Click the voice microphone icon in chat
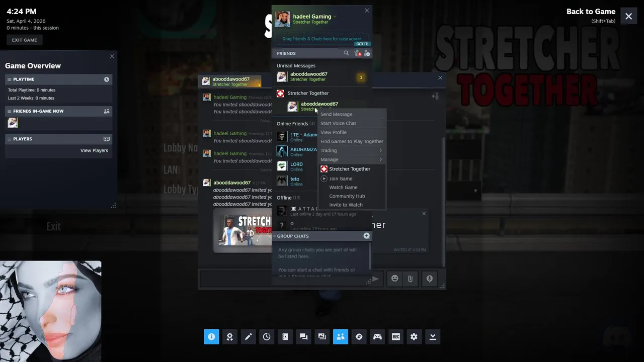This screenshot has width=644, height=362. pos(429,279)
